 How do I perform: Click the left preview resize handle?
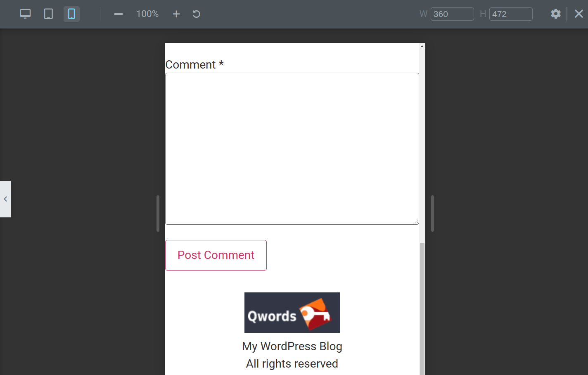point(158,214)
